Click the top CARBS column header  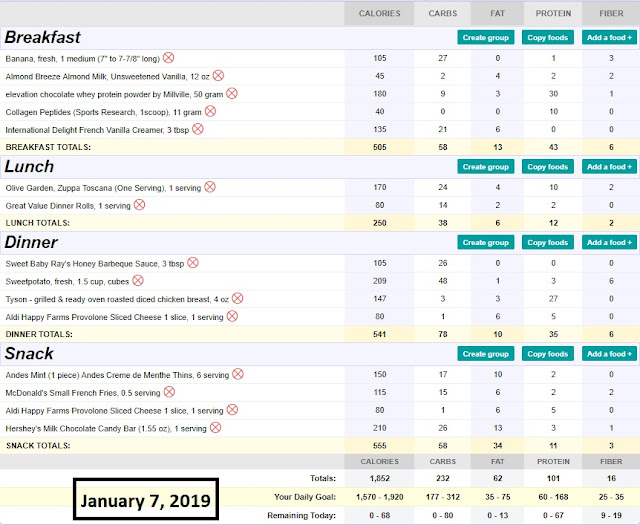pos(443,13)
